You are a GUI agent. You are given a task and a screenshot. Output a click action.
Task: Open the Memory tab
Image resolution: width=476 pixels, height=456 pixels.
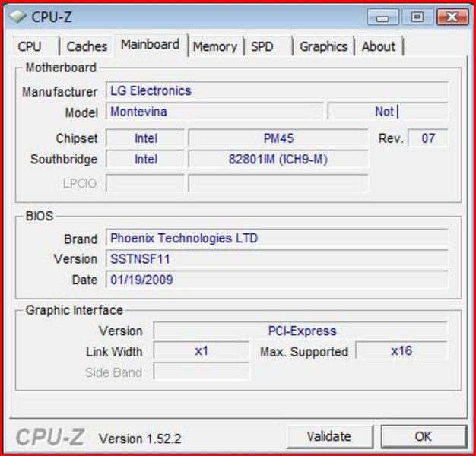214,46
